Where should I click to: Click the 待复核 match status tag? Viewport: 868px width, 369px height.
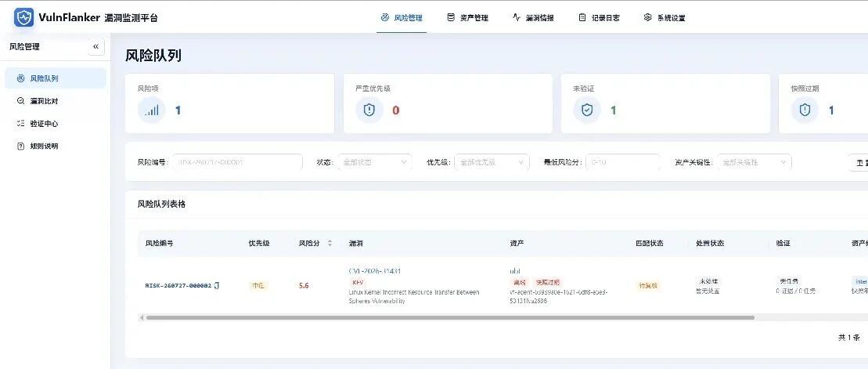(649, 286)
